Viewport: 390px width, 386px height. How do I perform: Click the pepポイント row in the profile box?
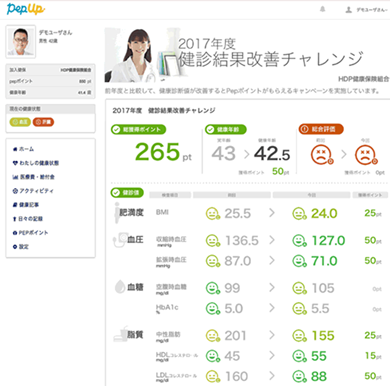coord(50,81)
